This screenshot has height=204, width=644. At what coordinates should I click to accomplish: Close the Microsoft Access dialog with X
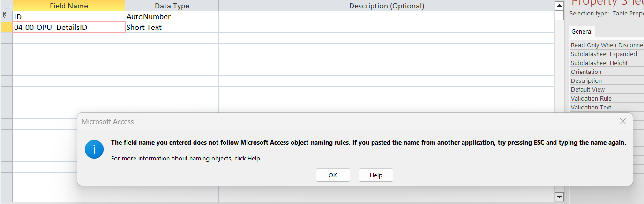coord(622,122)
